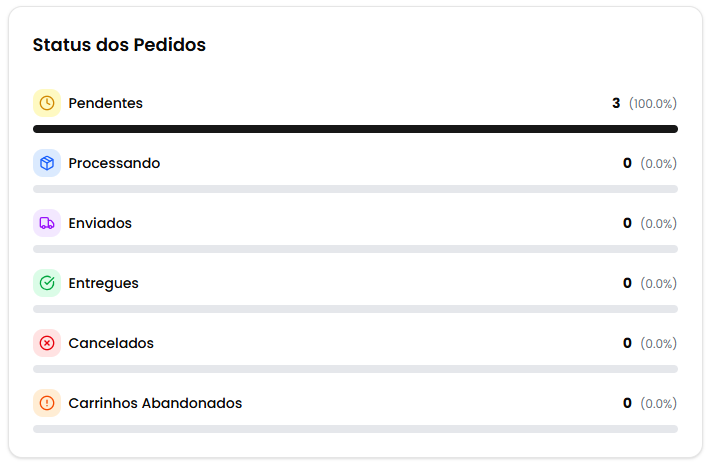Click the Carrinhos Abandonados 0.0% percentage
Image resolution: width=712 pixels, height=466 pixels.
[658, 403]
